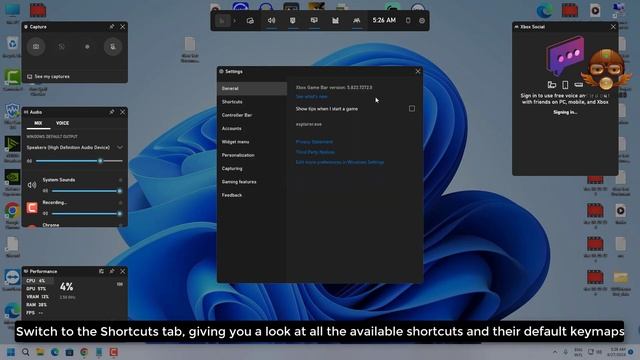
Task: Toggle the microphone in the Capture widget
Action: [x=113, y=47]
